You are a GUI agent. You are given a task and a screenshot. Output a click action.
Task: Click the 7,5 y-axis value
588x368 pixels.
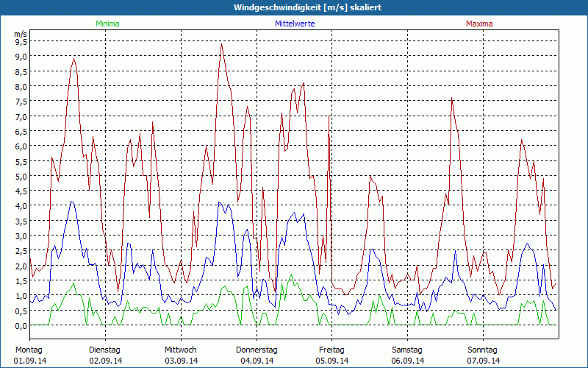tap(21, 102)
